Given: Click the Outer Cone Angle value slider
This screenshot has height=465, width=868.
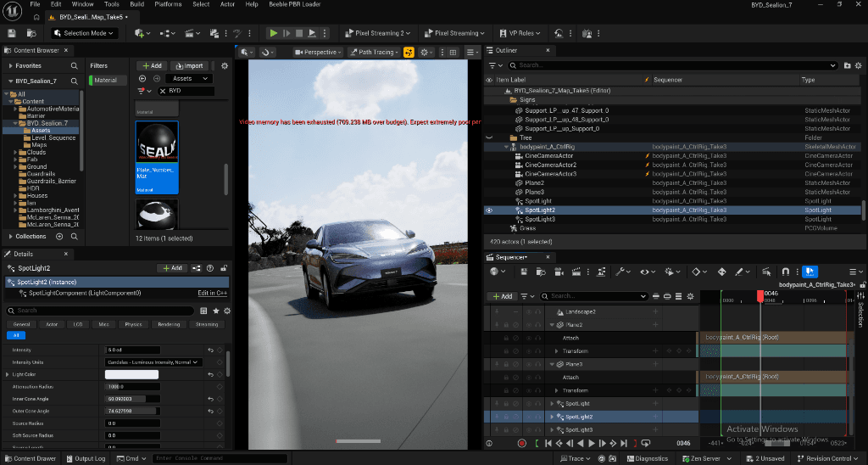Looking at the screenshot, I should [133, 412].
